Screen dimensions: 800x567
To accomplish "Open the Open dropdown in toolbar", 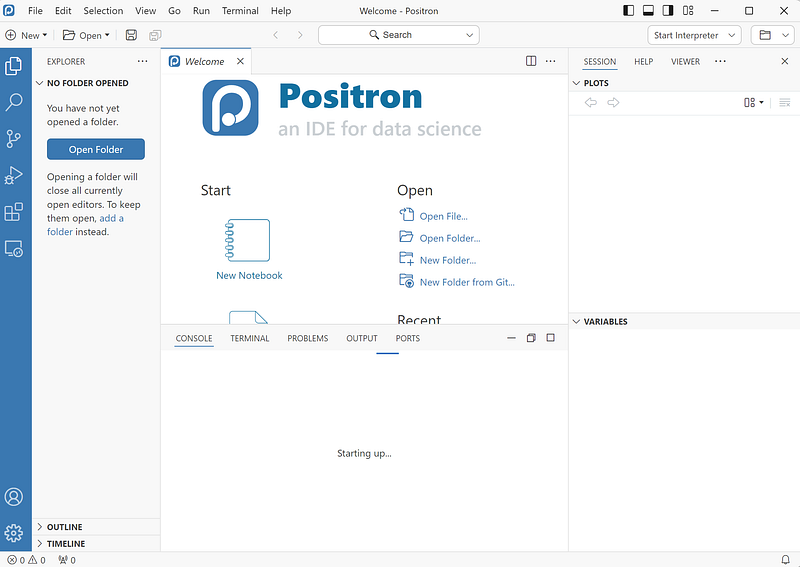I will [x=86, y=35].
